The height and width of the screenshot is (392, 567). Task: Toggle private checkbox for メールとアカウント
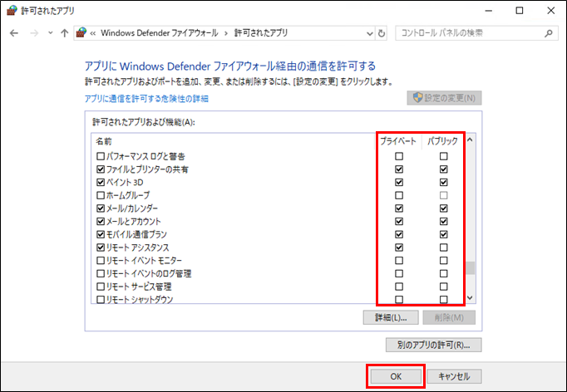coord(399,222)
